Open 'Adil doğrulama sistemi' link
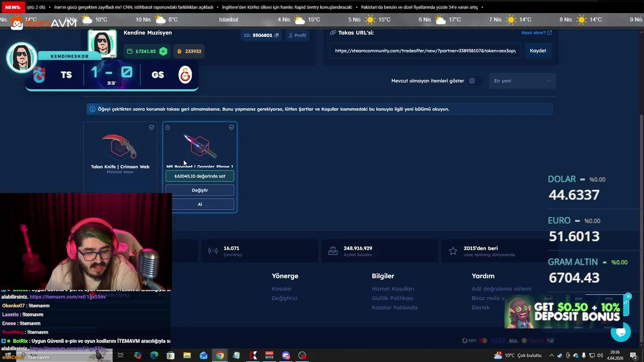 (x=502, y=289)
